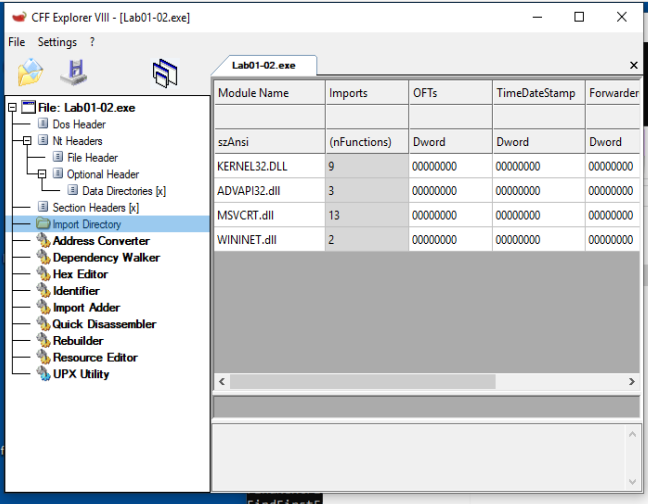Open the Import Adder tool
Image resolution: width=648 pixels, height=504 pixels.
point(86,308)
